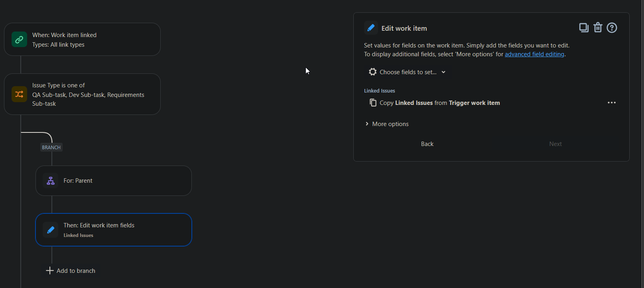
Task: Click the Linked Issues subtitle in the Then step
Action: coord(79,235)
